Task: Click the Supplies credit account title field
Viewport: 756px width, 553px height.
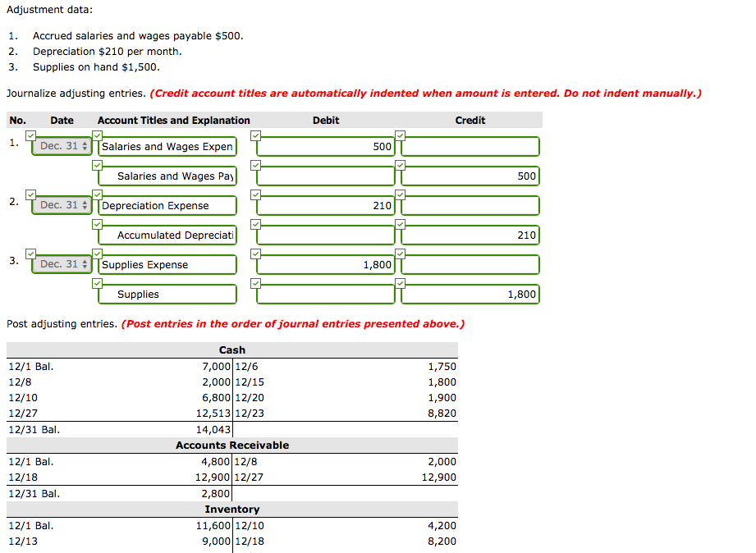Action: click(x=167, y=294)
